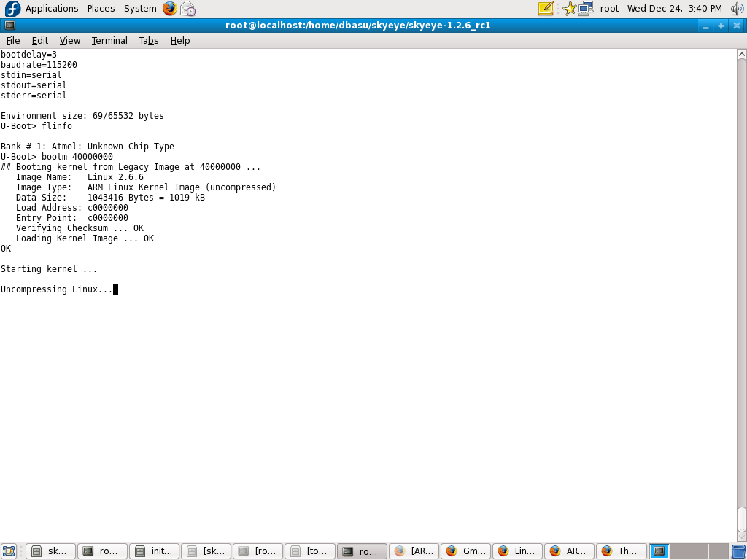Click the terminal window title bar text
The width and height of the screenshot is (747, 560).
pos(358,26)
